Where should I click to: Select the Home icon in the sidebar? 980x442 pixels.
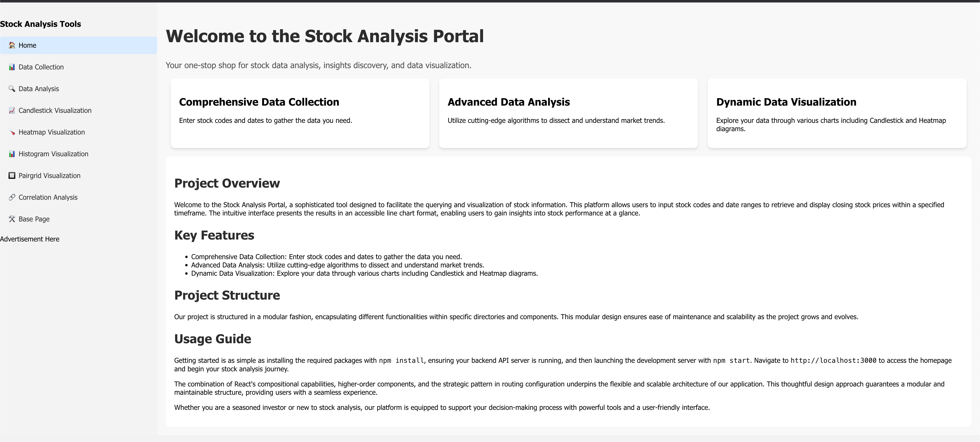12,45
